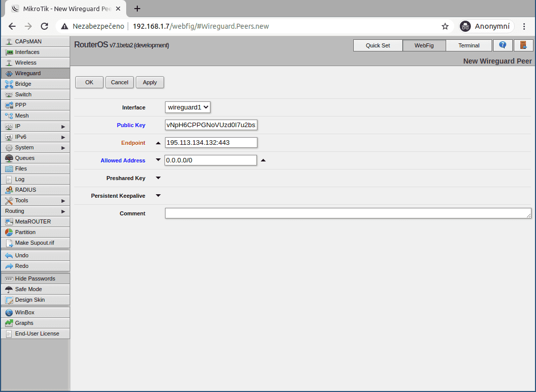Open MetaROUTER in the sidebar
536x392 pixels.
pos(35,221)
